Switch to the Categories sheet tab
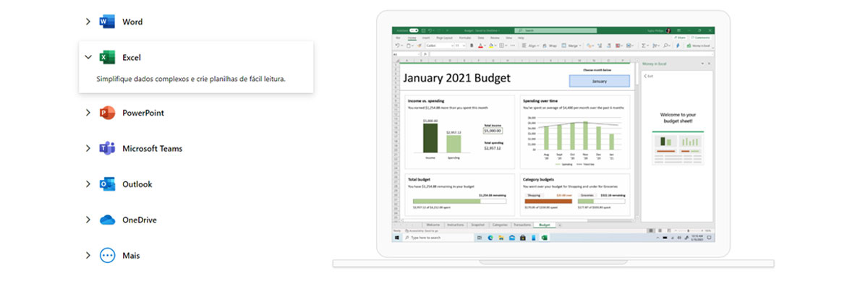 [x=500, y=225]
